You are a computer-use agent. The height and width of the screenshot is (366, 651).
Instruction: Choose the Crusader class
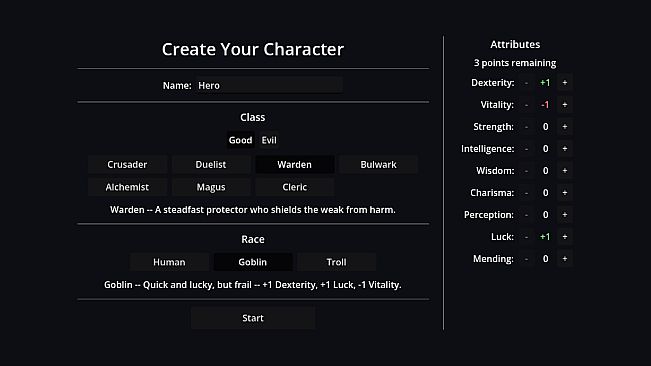tap(127, 164)
